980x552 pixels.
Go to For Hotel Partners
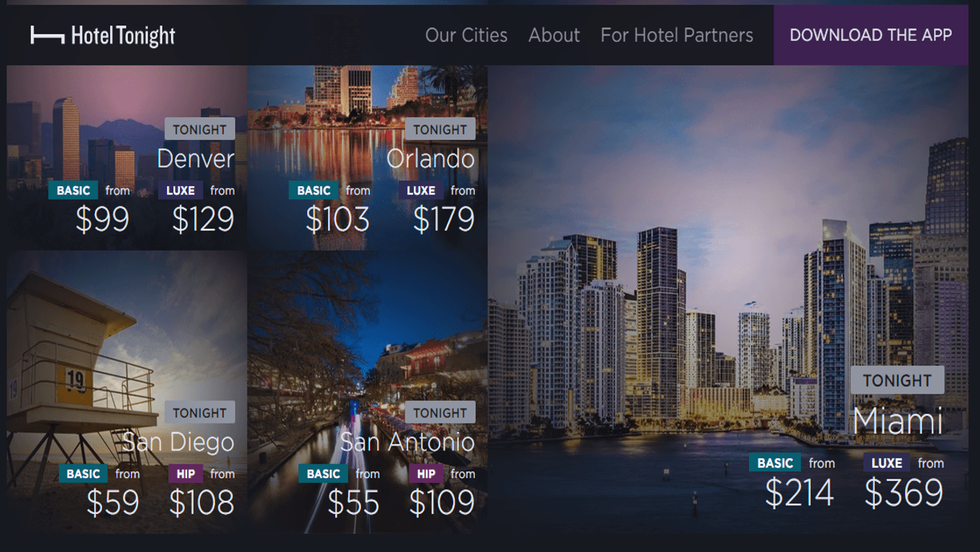click(x=677, y=35)
